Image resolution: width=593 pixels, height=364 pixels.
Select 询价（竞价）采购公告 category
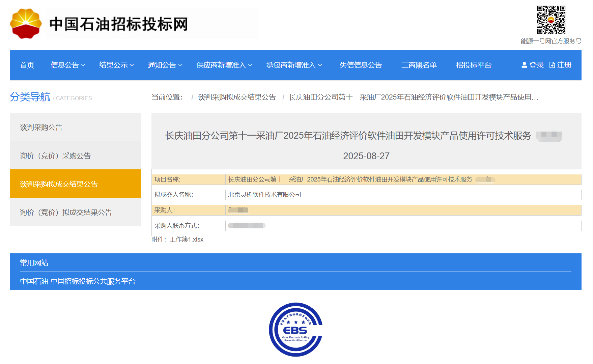tap(55, 156)
